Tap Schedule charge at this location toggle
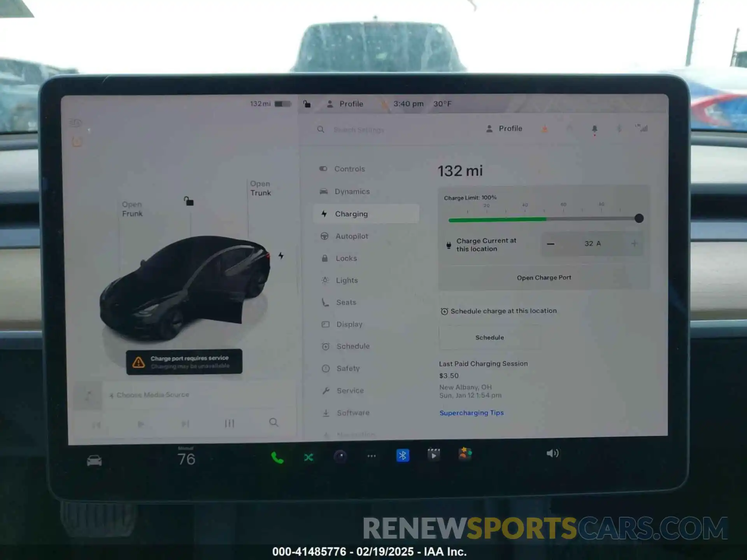The height and width of the screenshot is (560, 747). (x=445, y=311)
